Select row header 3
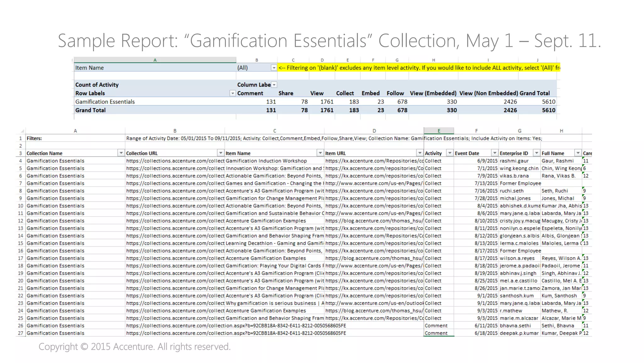Image resolution: width=644 pixels, height=363 pixels. (x=20, y=153)
